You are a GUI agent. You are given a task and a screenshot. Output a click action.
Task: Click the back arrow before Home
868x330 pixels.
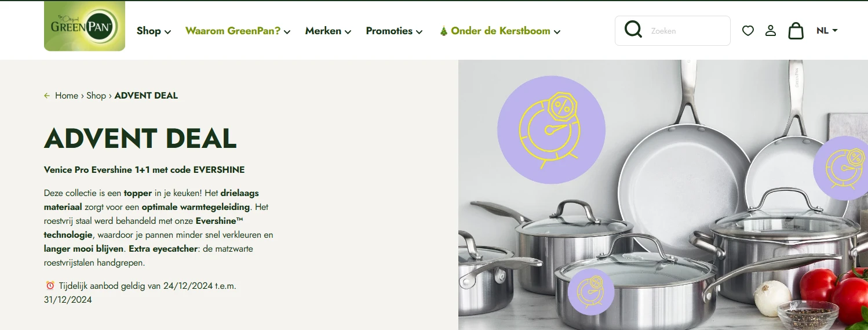47,96
